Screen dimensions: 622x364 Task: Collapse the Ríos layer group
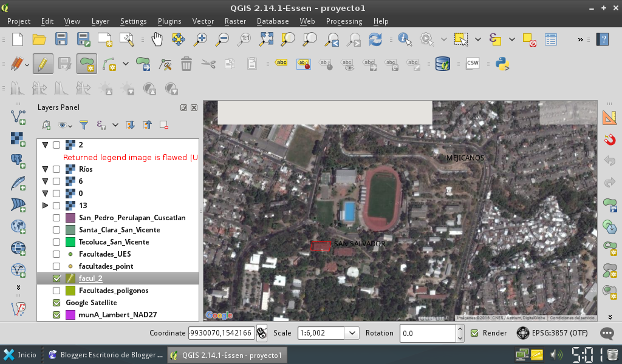[45, 169]
